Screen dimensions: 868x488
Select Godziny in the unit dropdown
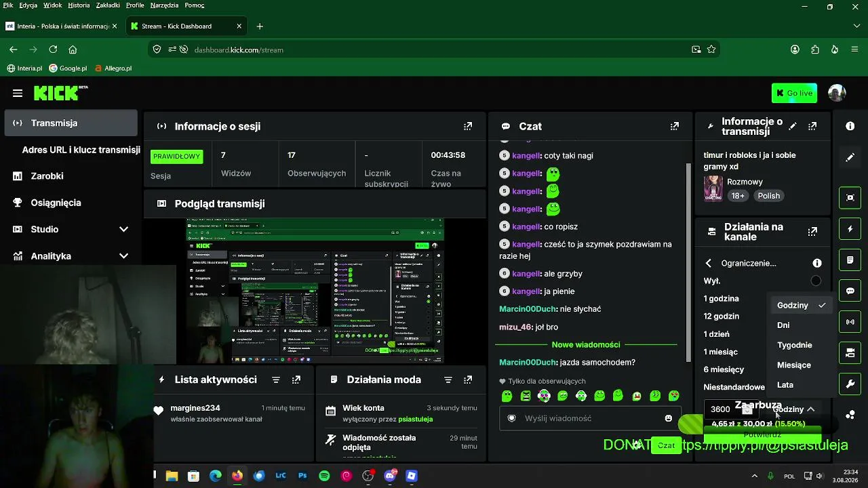(802, 305)
